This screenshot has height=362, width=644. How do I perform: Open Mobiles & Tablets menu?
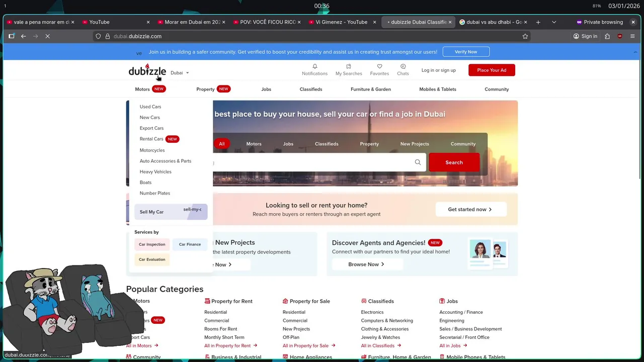[x=438, y=89]
